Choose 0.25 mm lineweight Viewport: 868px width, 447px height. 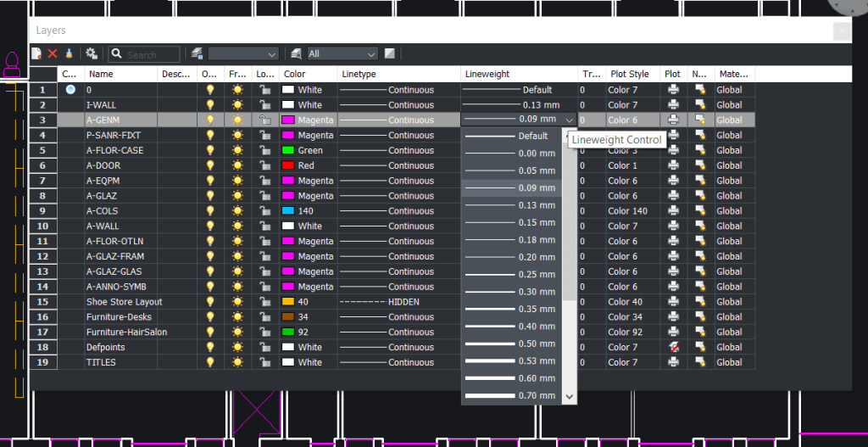(x=512, y=274)
